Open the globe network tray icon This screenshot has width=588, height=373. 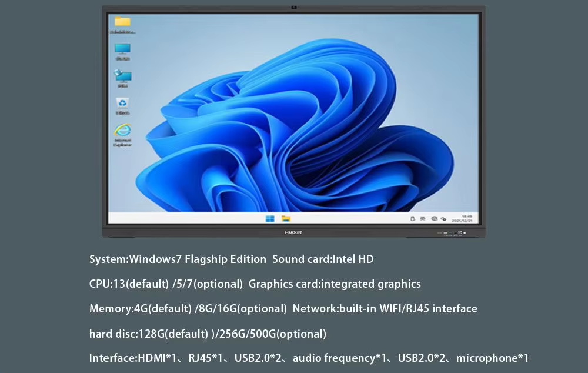[434, 218]
